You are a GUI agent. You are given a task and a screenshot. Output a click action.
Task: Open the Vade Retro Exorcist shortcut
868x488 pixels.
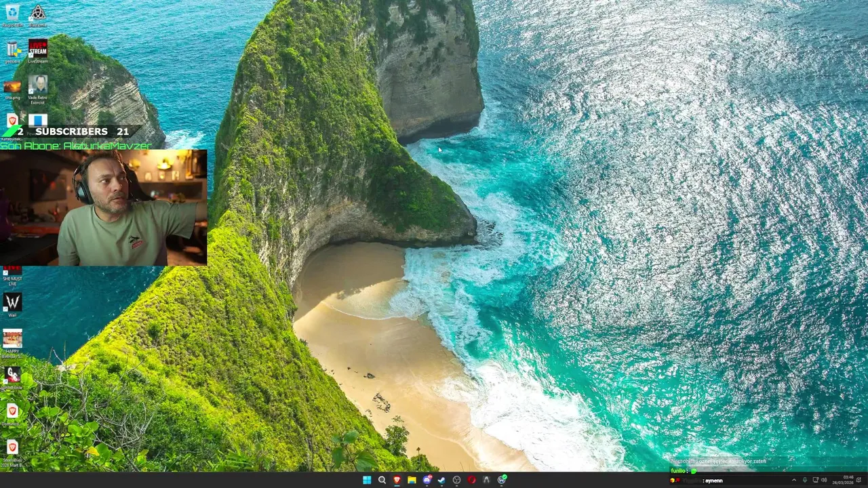37,89
